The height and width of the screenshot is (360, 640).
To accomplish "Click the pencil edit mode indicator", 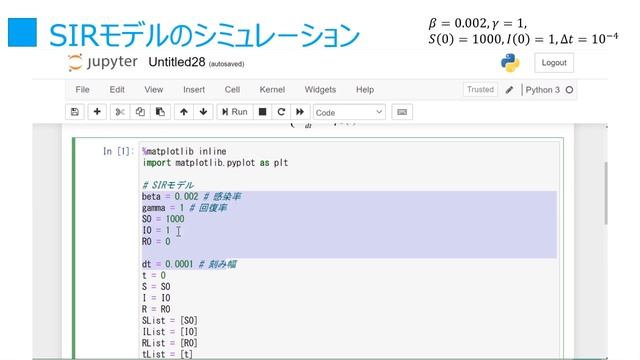I will point(509,90).
